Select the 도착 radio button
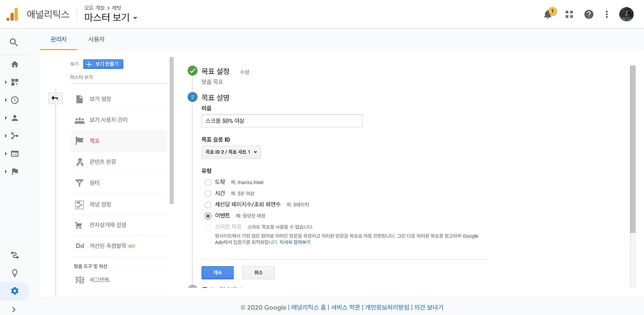The height and width of the screenshot is (315, 644). [x=208, y=182]
